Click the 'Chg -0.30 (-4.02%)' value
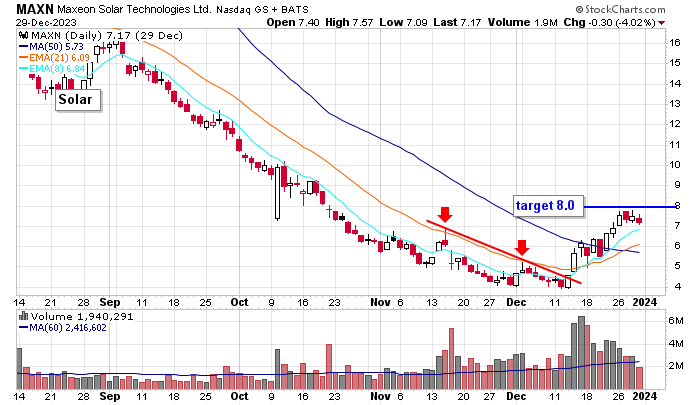This screenshot has height=405, width=700. pyautogui.click(x=609, y=22)
